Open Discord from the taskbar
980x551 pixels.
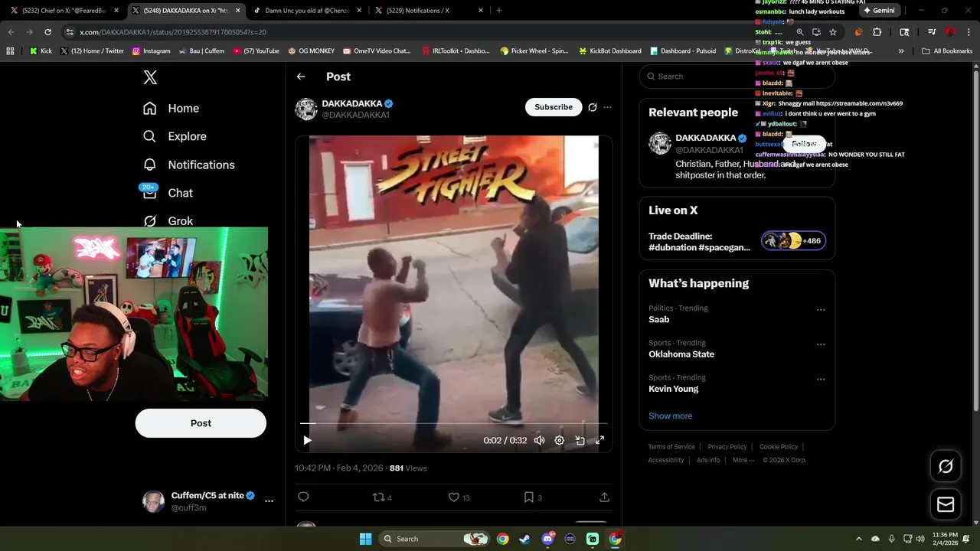(x=547, y=539)
